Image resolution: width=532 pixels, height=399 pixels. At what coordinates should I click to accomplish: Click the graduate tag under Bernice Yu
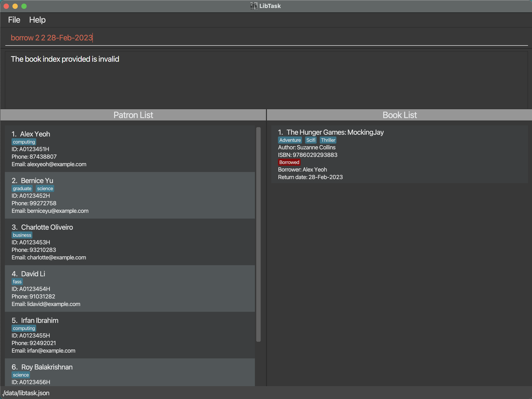pos(22,188)
